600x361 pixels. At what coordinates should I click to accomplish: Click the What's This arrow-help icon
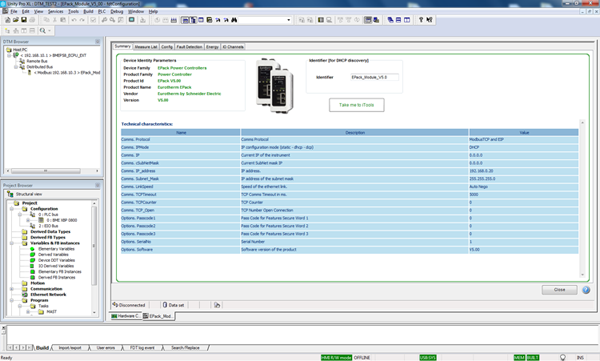click(x=429, y=20)
